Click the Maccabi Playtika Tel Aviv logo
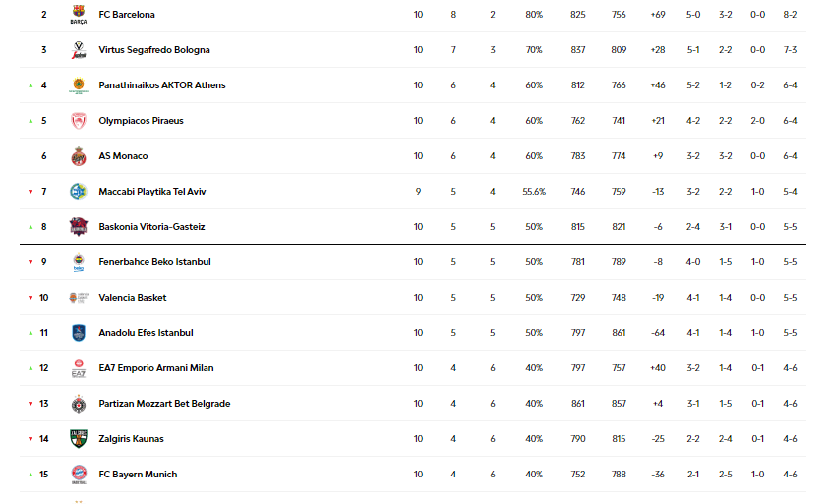 tap(79, 192)
